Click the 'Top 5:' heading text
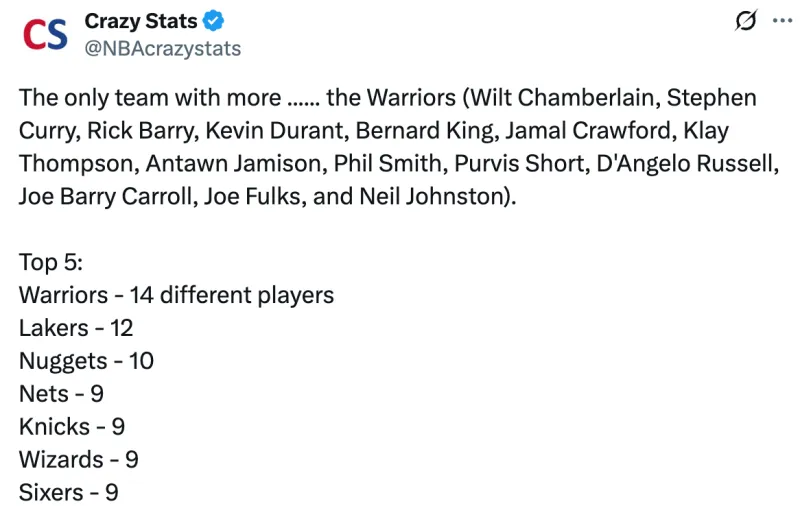 [51, 262]
